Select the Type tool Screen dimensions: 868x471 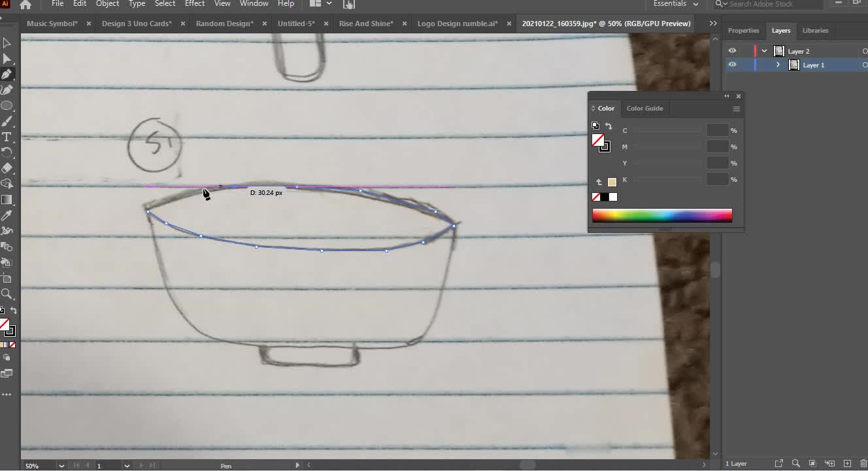(7, 137)
